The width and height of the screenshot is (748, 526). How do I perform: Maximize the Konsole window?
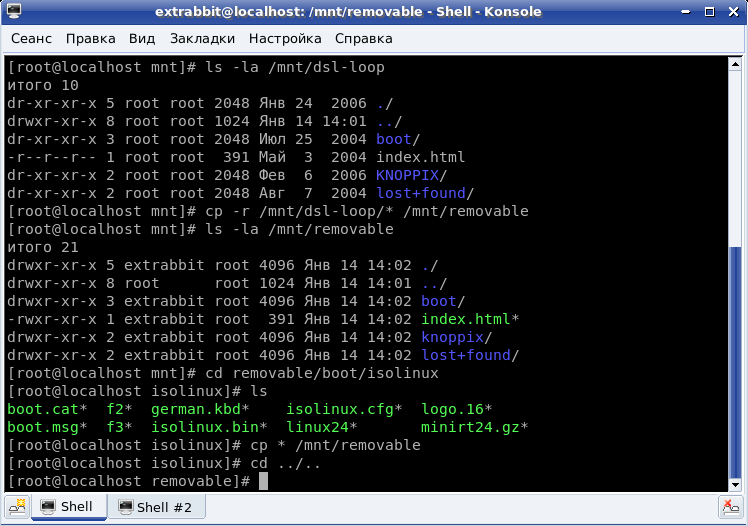click(711, 12)
